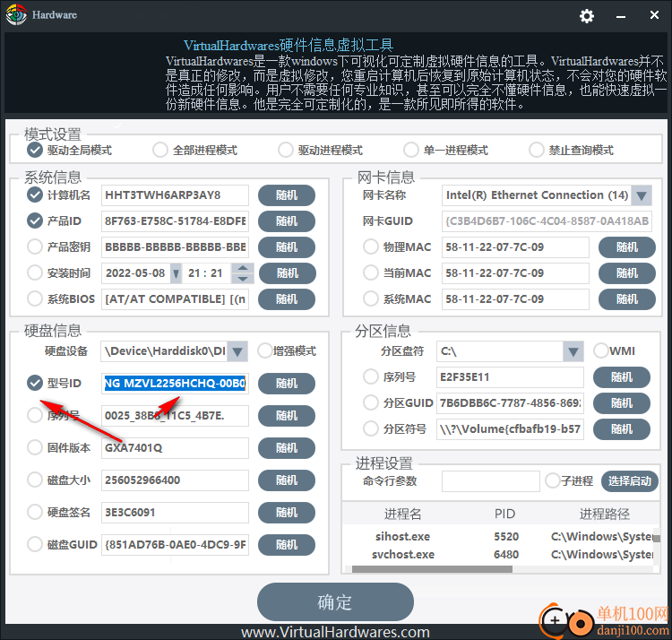Randomize the 硬盘签名 value
The image size is (672, 640).
[x=287, y=512]
